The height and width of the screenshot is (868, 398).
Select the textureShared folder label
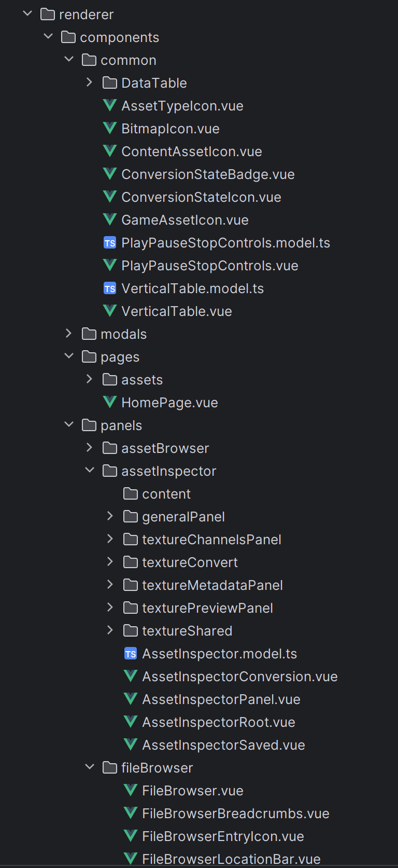[x=187, y=631]
